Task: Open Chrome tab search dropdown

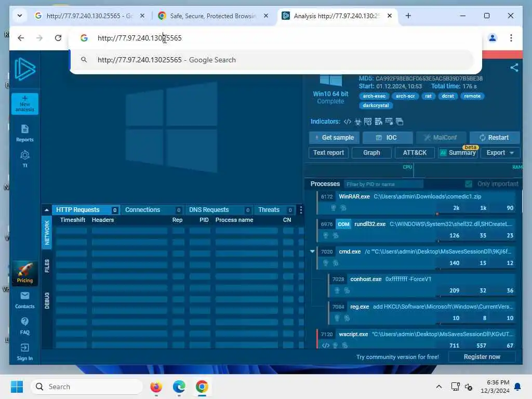Action: [20, 16]
